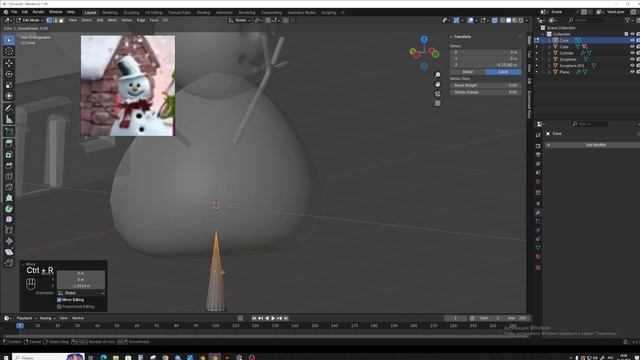Open the Playback dropdown in timeline

coord(26,318)
